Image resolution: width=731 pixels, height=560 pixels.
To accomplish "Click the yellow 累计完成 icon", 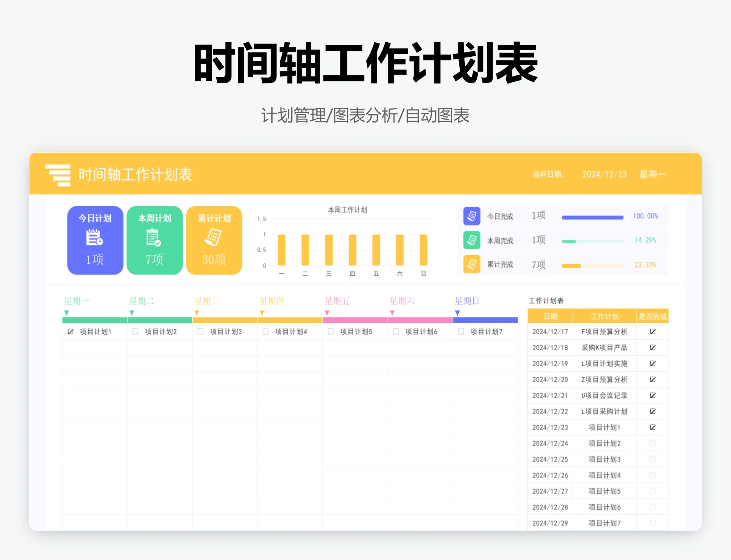I will pyautogui.click(x=471, y=265).
